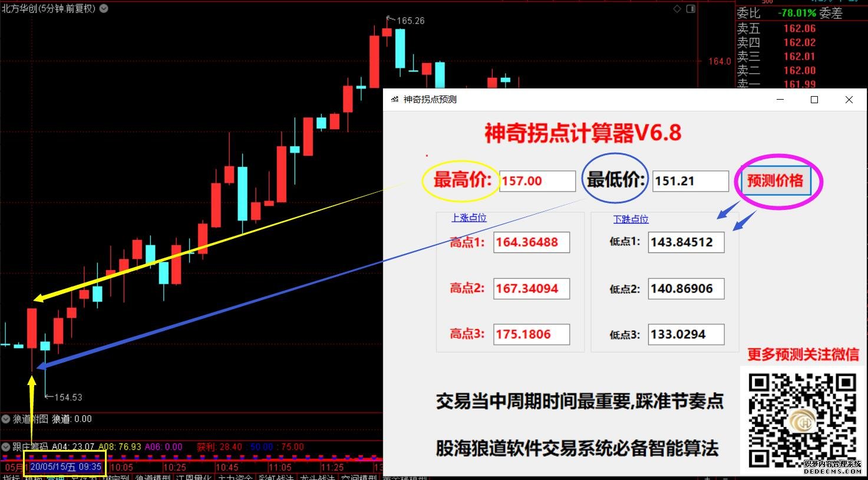The image size is (868, 480).
Task: Switch to the 狼道模型 tab
Action: (x=153, y=477)
